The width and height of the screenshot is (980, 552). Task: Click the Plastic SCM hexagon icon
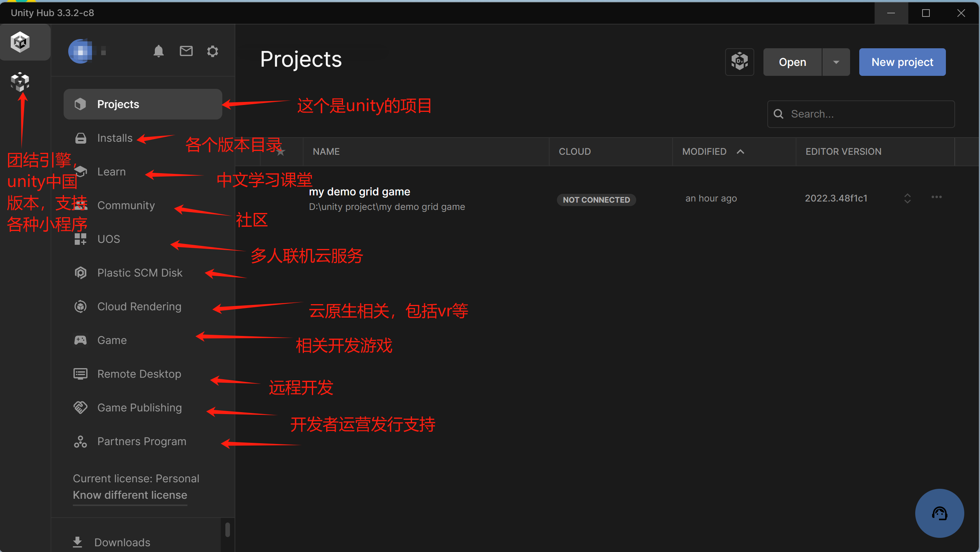(80, 273)
